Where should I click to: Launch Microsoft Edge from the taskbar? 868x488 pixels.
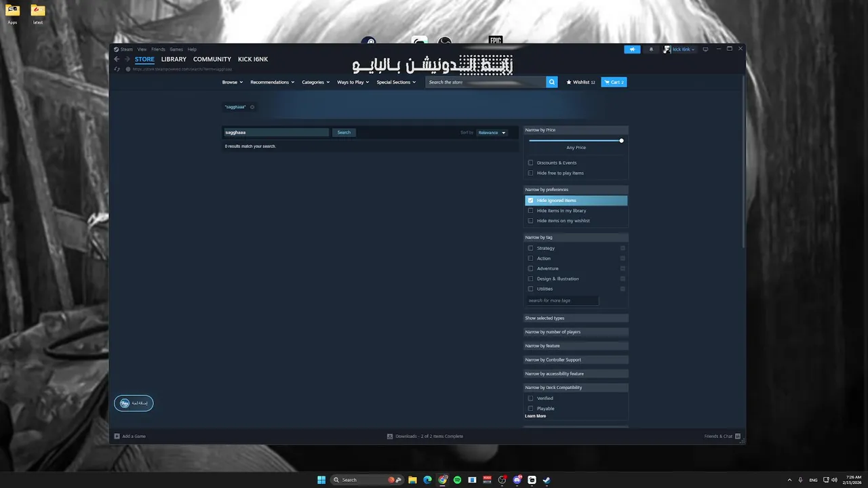(427, 480)
